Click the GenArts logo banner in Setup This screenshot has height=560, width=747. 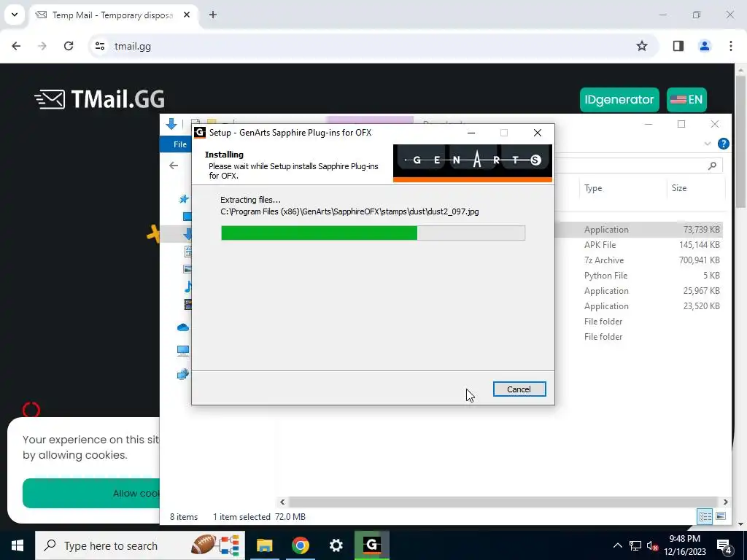coord(473,163)
